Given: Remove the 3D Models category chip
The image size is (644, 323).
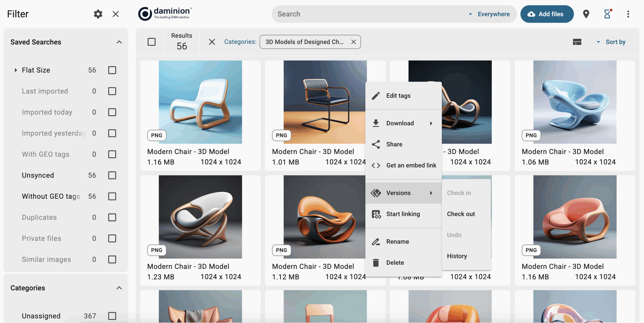Looking at the screenshot, I should pyautogui.click(x=353, y=42).
